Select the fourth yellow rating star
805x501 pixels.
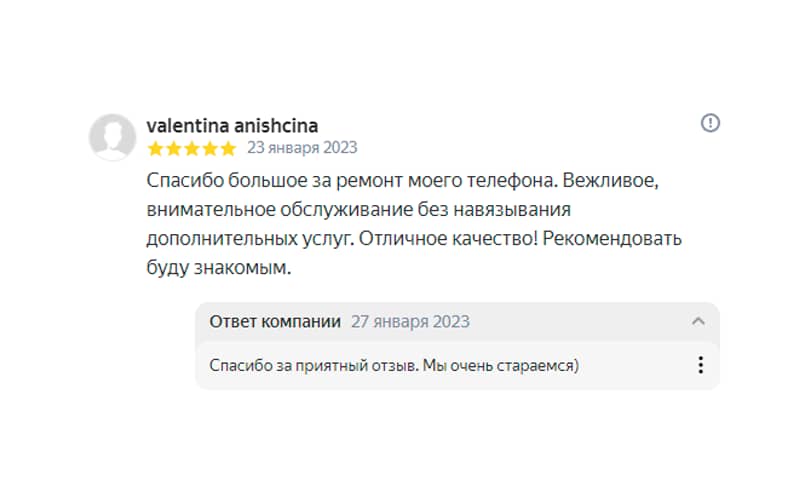click(x=209, y=149)
